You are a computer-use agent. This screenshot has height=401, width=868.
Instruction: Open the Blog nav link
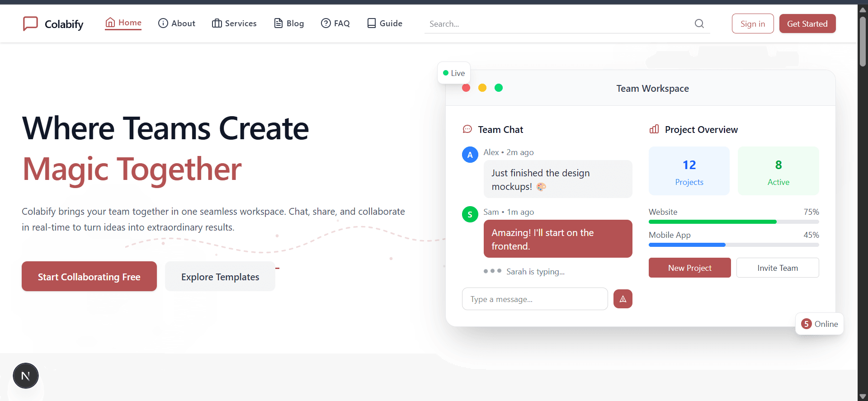point(289,24)
